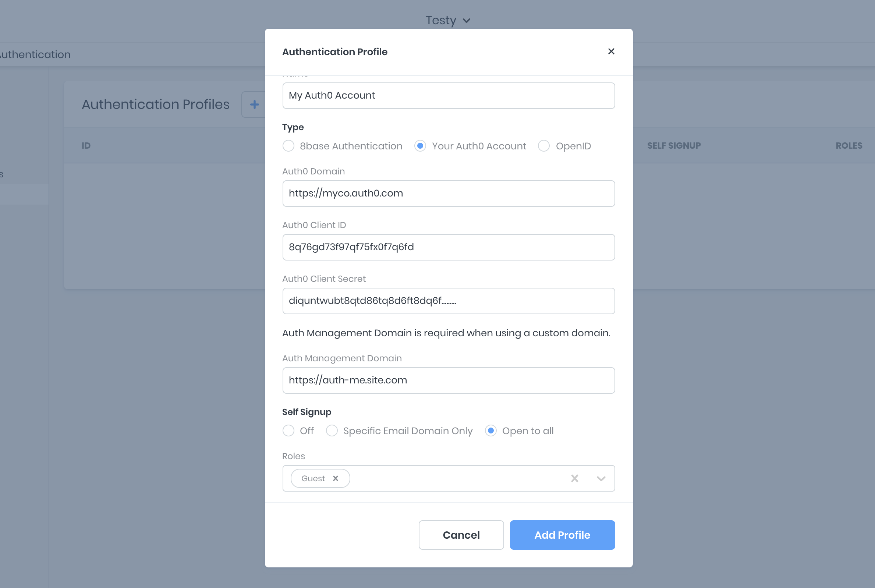Focus the Auth0 Domain input
The width and height of the screenshot is (875, 588).
point(449,194)
